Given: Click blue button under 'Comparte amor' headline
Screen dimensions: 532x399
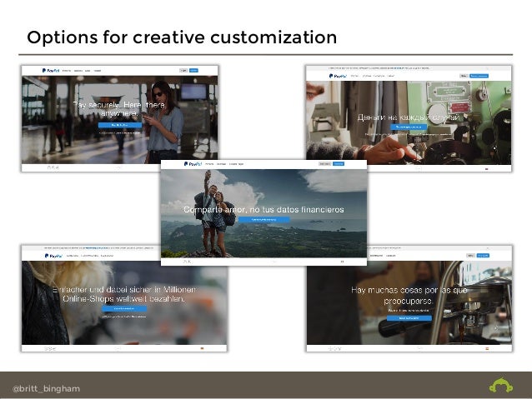Looking at the screenshot, I should 264,220.
